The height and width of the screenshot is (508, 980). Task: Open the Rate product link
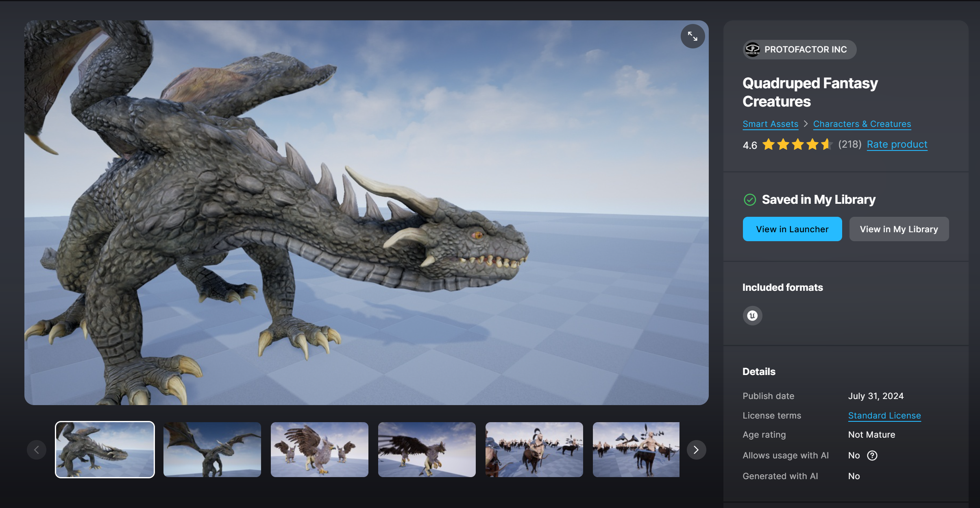click(897, 144)
